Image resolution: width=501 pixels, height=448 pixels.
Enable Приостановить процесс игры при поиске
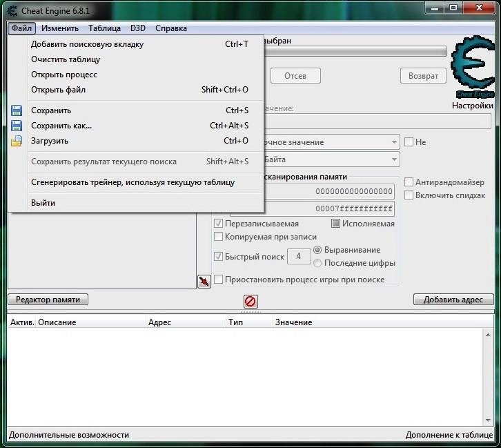(x=218, y=280)
